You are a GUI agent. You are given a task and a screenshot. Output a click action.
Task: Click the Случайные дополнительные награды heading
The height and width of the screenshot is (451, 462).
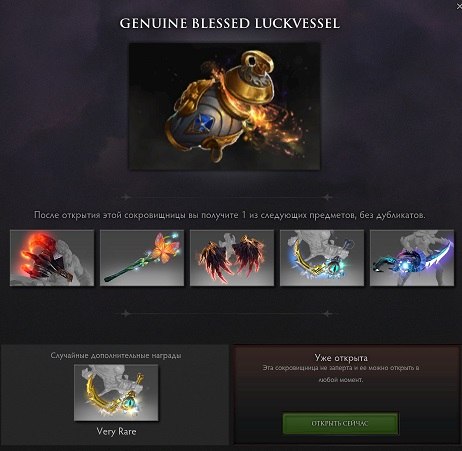point(116,355)
